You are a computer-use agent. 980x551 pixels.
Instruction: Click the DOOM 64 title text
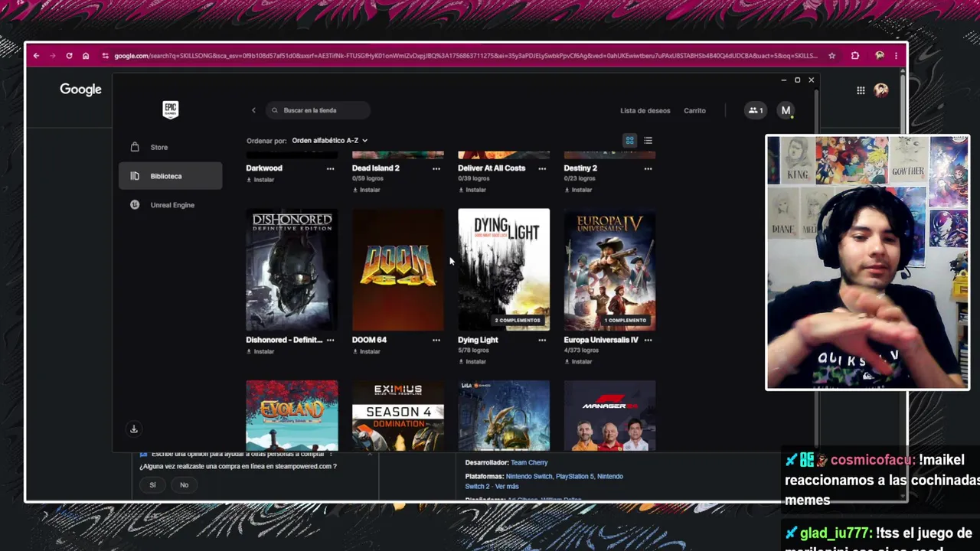369,340
